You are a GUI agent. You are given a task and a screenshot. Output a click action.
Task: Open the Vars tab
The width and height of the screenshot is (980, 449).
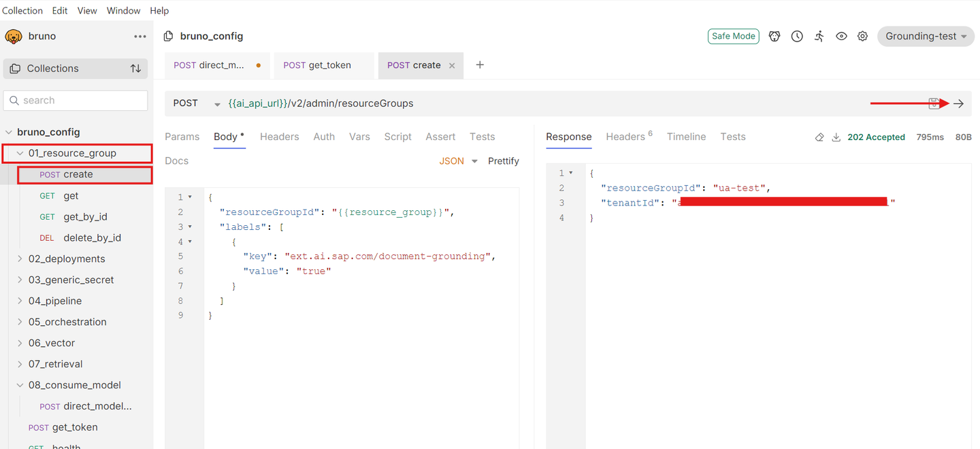[x=359, y=137]
